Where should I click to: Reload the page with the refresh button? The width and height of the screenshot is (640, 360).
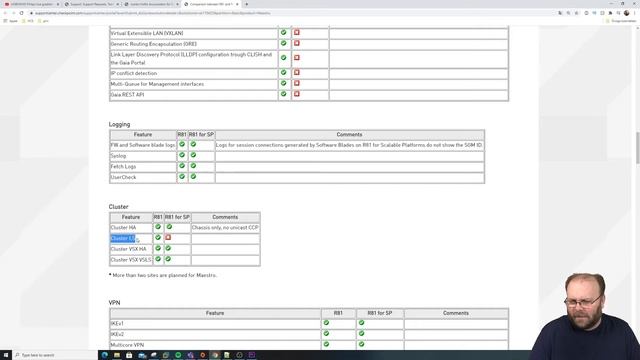tap(22, 13)
